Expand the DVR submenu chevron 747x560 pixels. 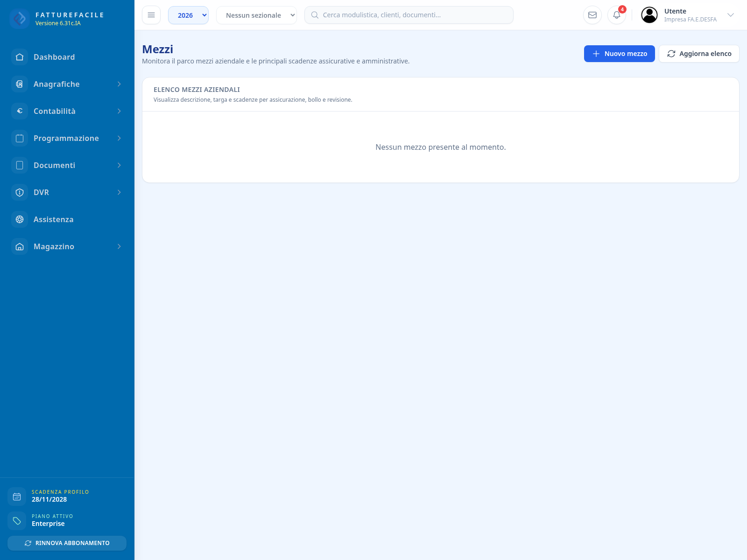119,192
